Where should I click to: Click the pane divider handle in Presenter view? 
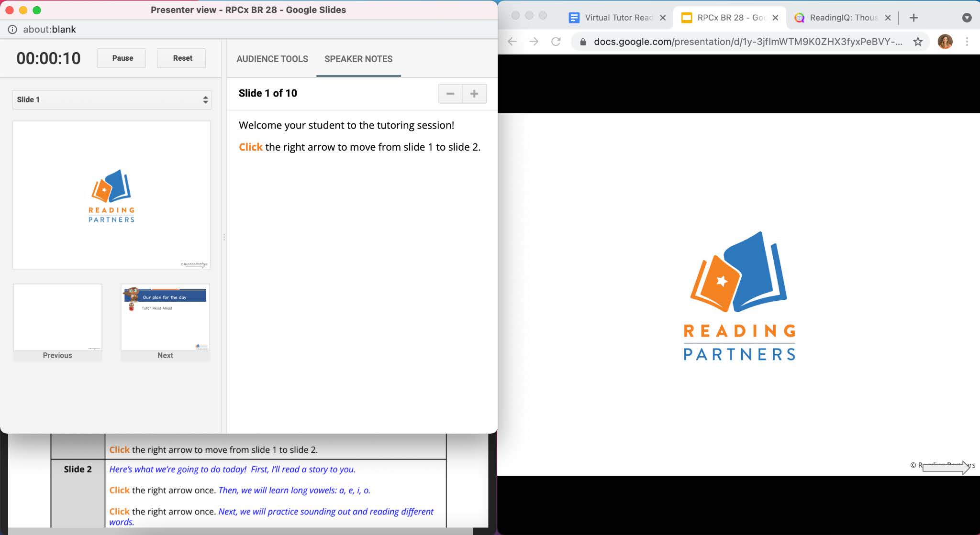coord(224,237)
